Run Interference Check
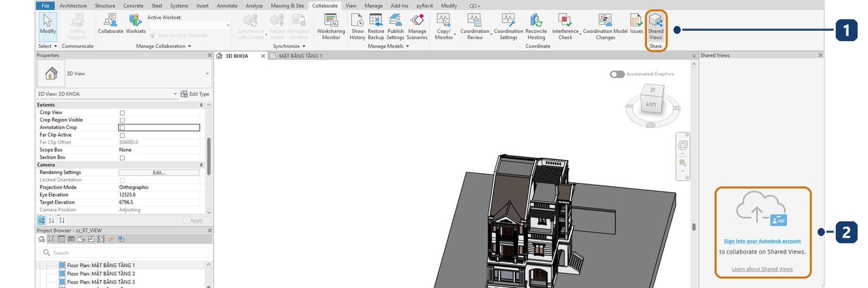Viewport: 868px width, 288px height. click(565, 26)
